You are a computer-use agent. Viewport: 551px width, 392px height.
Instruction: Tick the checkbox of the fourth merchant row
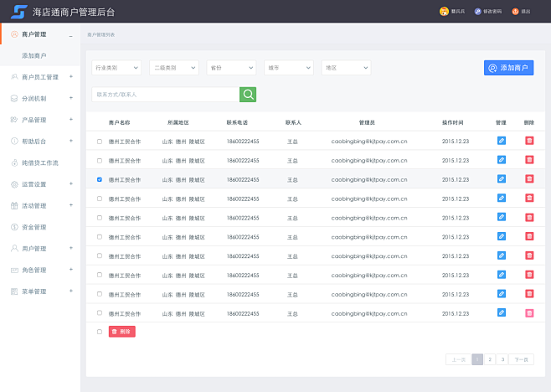point(100,199)
